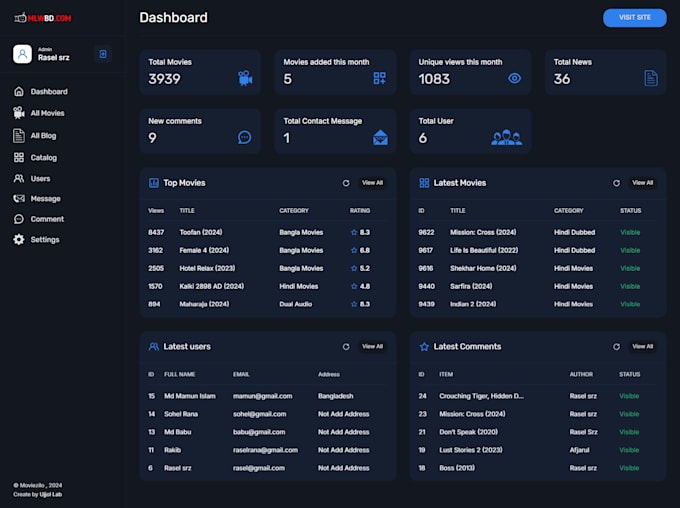680x508 pixels.
Task: Click the All Movies camera icon in sidebar
Action: (x=19, y=113)
